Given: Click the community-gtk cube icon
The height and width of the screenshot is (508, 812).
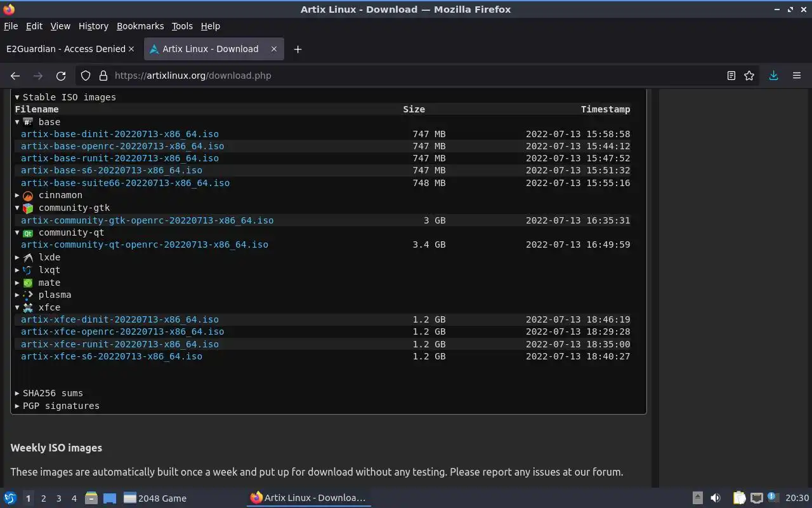Looking at the screenshot, I should (x=28, y=208).
